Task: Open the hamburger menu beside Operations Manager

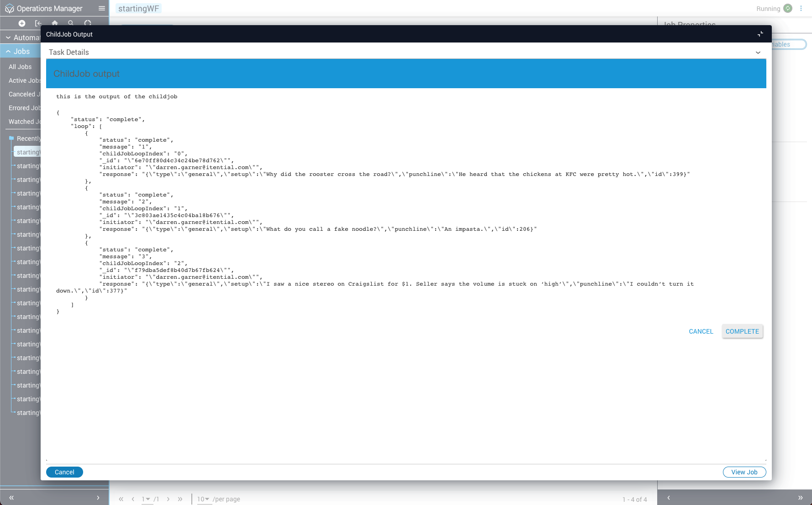Action: tap(102, 8)
